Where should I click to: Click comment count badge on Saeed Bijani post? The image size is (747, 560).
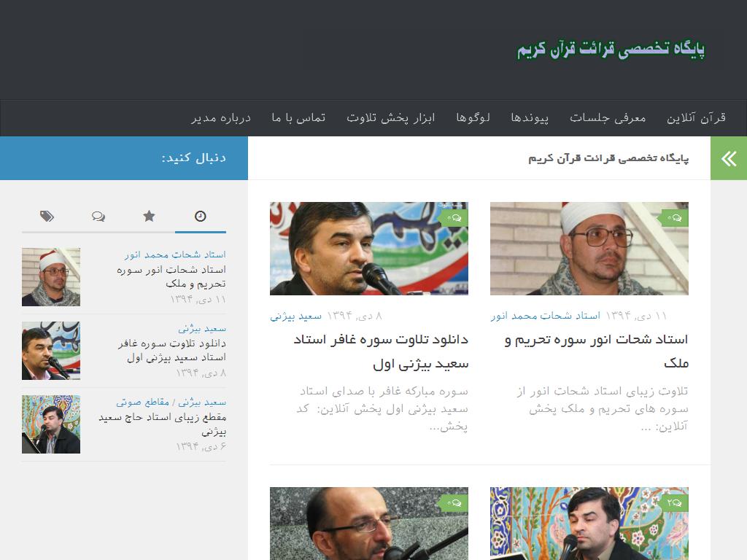(453, 217)
